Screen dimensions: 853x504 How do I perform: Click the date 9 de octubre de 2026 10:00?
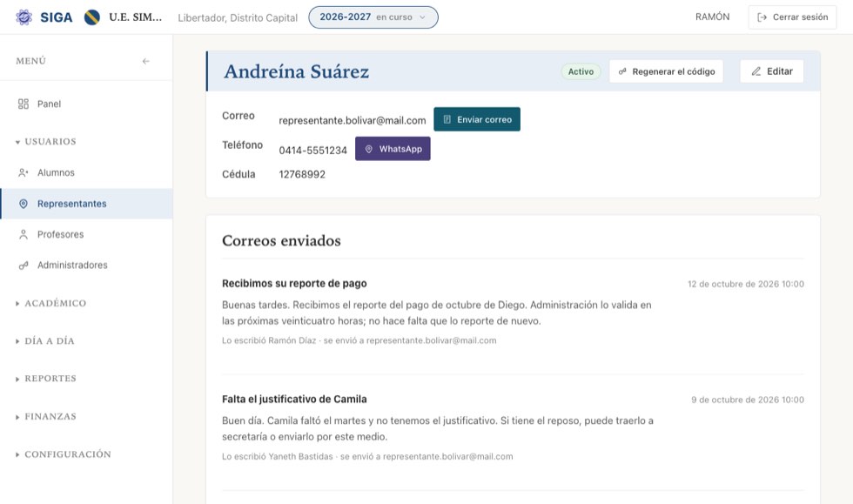pyautogui.click(x=748, y=400)
